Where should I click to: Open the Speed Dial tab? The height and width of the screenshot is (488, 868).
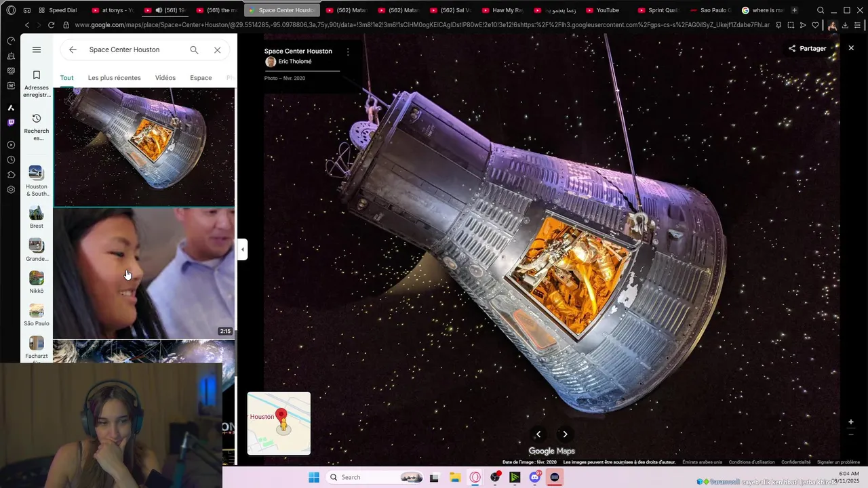pyautogui.click(x=58, y=10)
